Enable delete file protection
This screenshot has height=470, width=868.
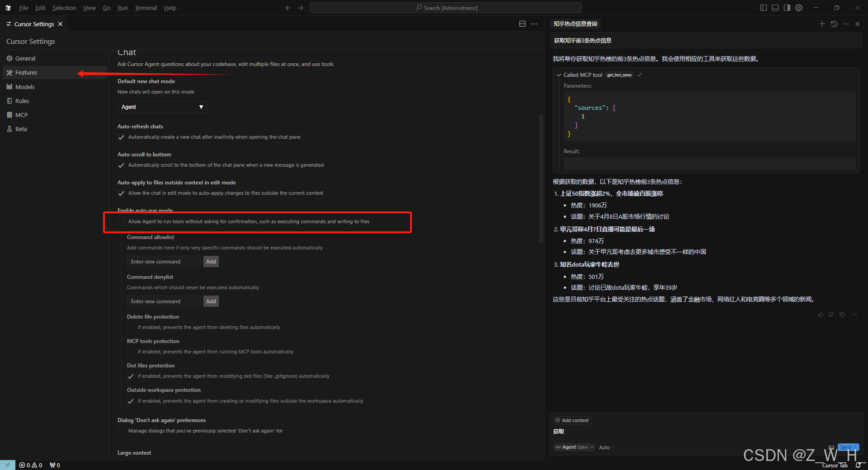tap(131, 328)
